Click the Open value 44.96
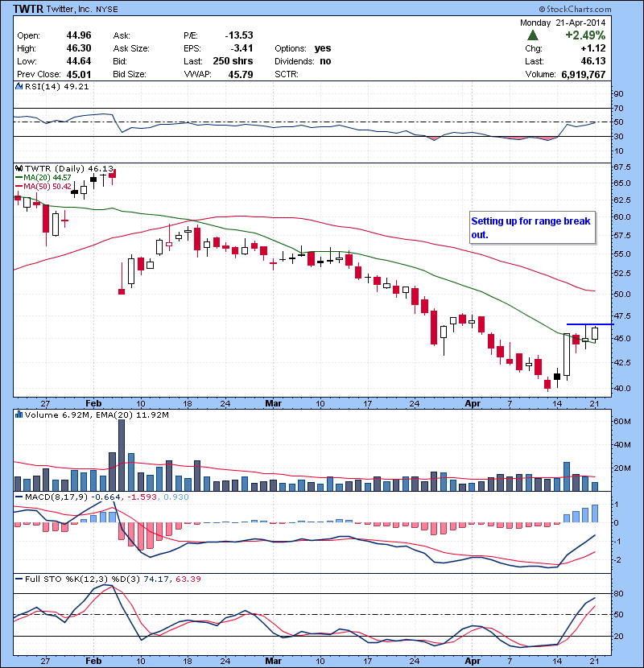The height and width of the screenshot is (668, 644). point(79,35)
